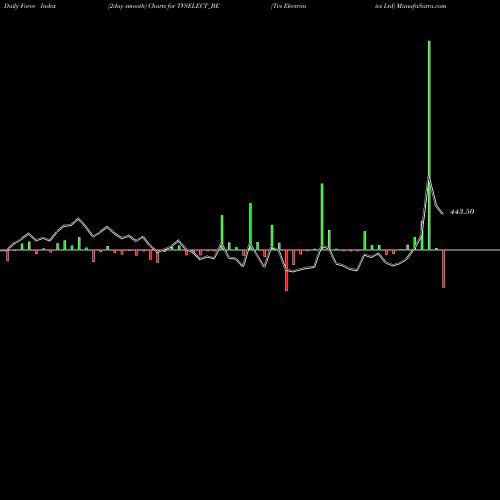
Task: Click the last red bar at the right end
Action: 443,269
